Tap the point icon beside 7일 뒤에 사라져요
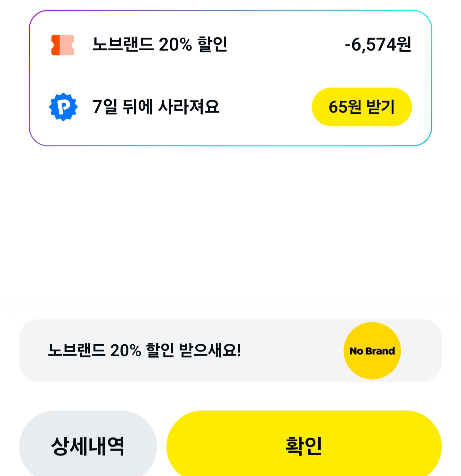The image size is (461, 476). 63,107
